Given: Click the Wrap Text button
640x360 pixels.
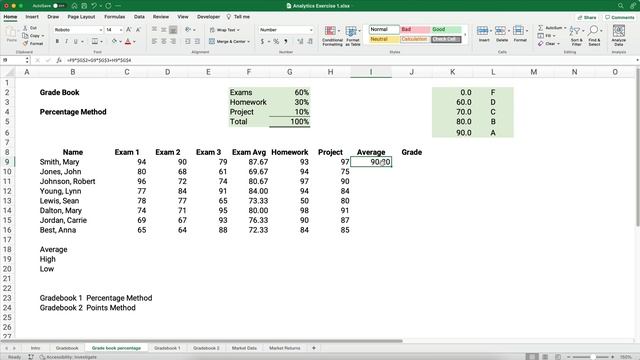Looking at the screenshot, I should [224, 30].
